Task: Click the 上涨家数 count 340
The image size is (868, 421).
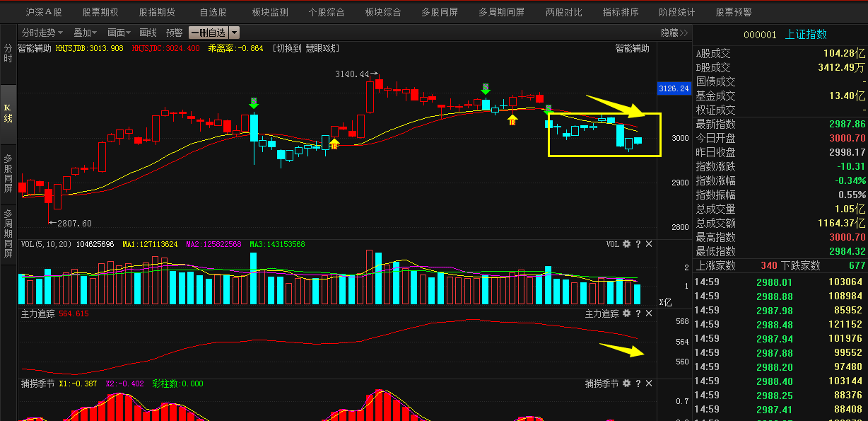Action: (769, 265)
